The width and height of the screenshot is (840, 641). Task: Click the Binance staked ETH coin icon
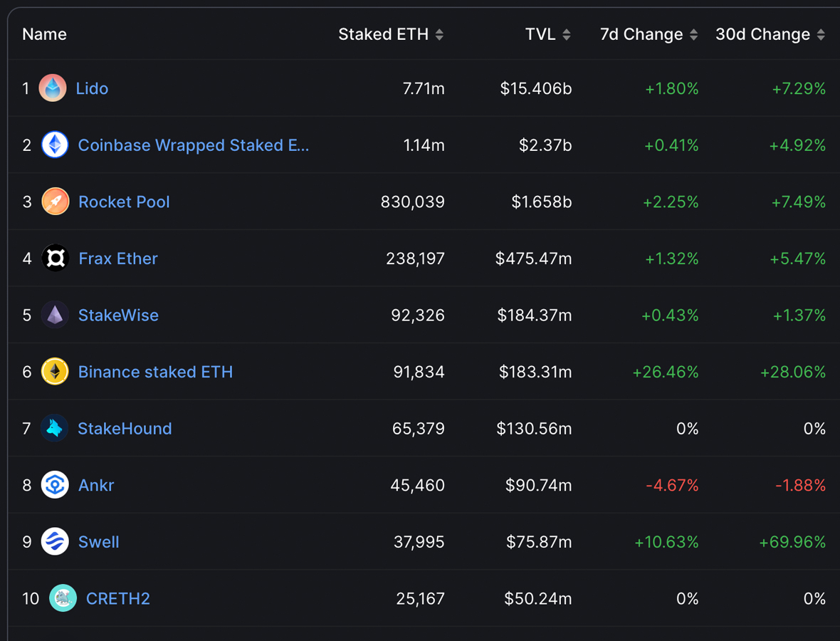coord(55,372)
